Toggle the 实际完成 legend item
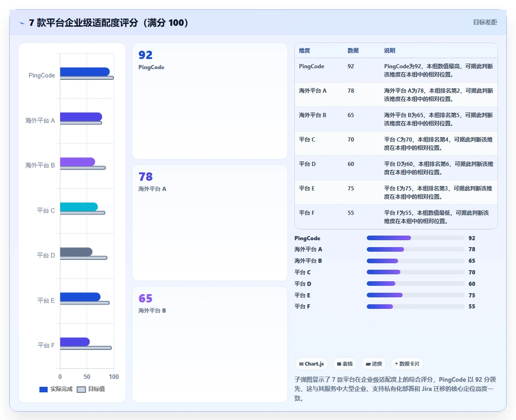 56,389
